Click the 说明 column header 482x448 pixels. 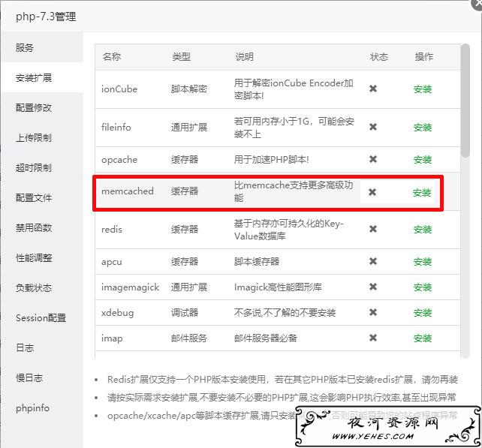(x=245, y=57)
